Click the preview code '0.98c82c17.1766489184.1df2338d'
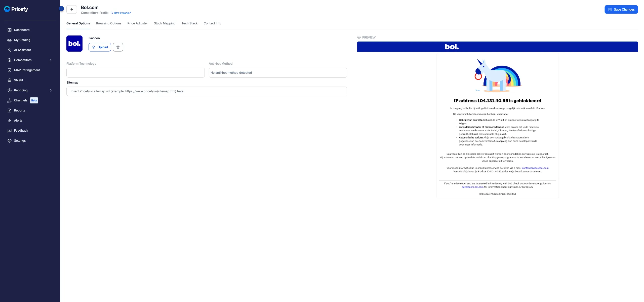The image size is (644, 302). 498,194
